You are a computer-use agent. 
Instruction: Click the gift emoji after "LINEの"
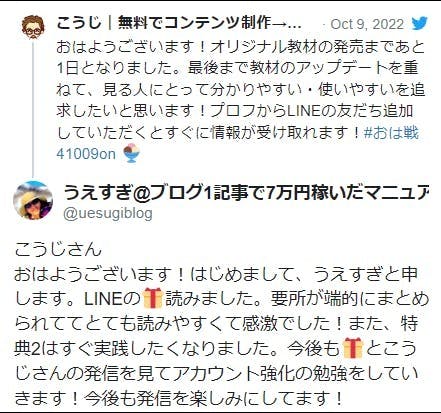(x=153, y=298)
